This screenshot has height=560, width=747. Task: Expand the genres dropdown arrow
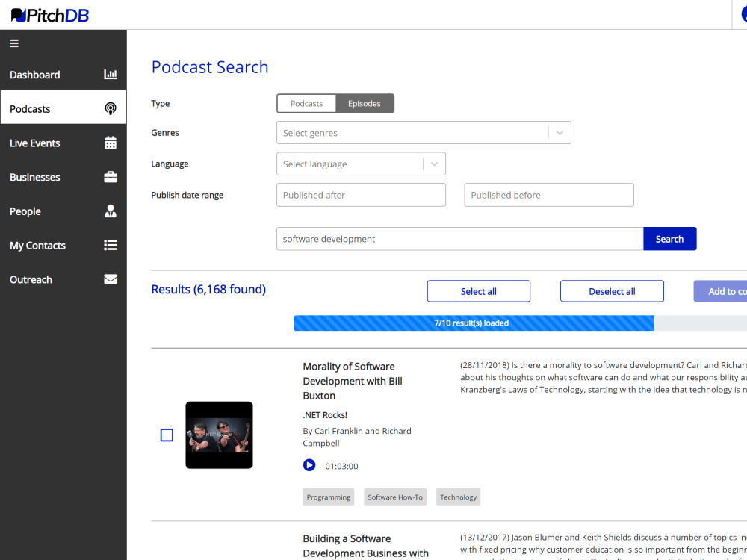coord(560,133)
